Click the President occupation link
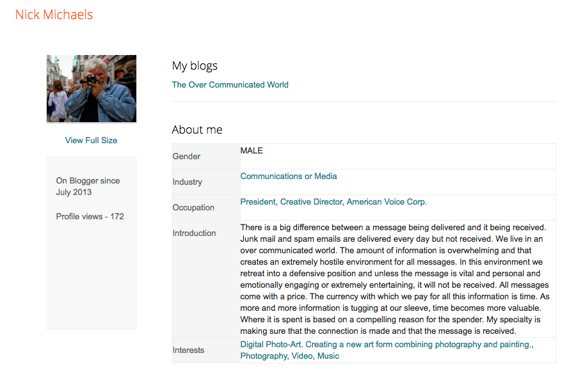This screenshot has height=392, width=569. pyautogui.click(x=259, y=201)
